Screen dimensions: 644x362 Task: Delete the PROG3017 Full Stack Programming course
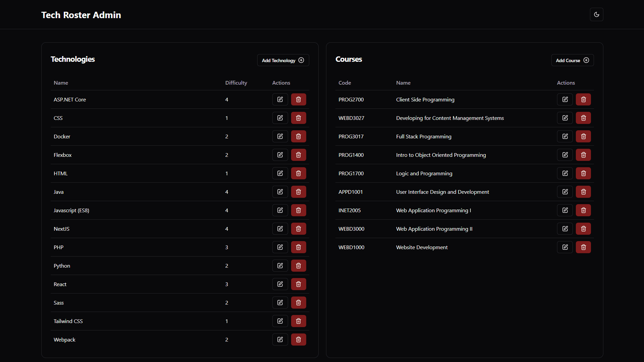point(583,136)
